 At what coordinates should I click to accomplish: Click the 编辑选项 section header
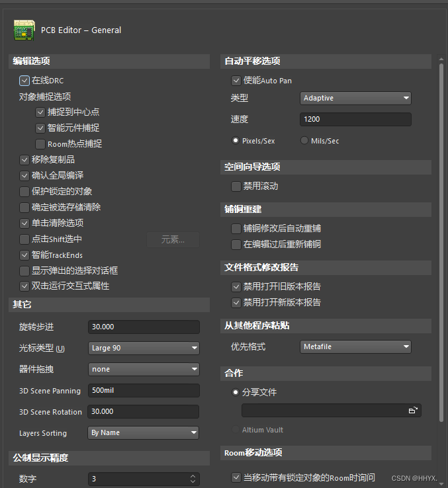click(109, 61)
